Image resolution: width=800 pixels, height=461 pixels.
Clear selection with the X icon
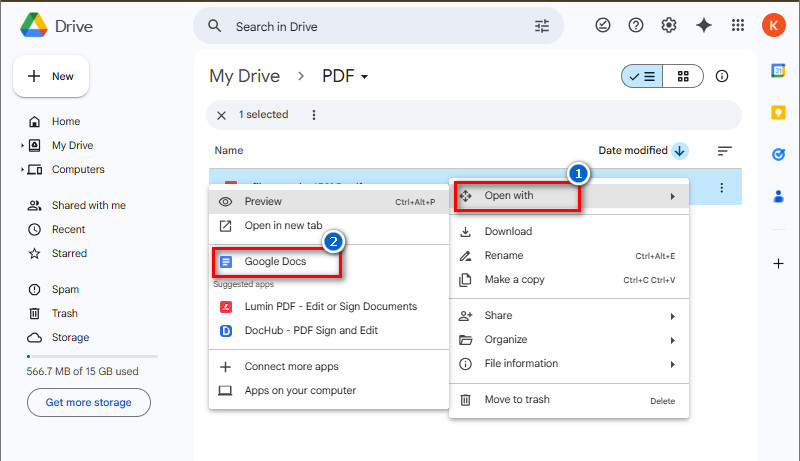pyautogui.click(x=221, y=115)
